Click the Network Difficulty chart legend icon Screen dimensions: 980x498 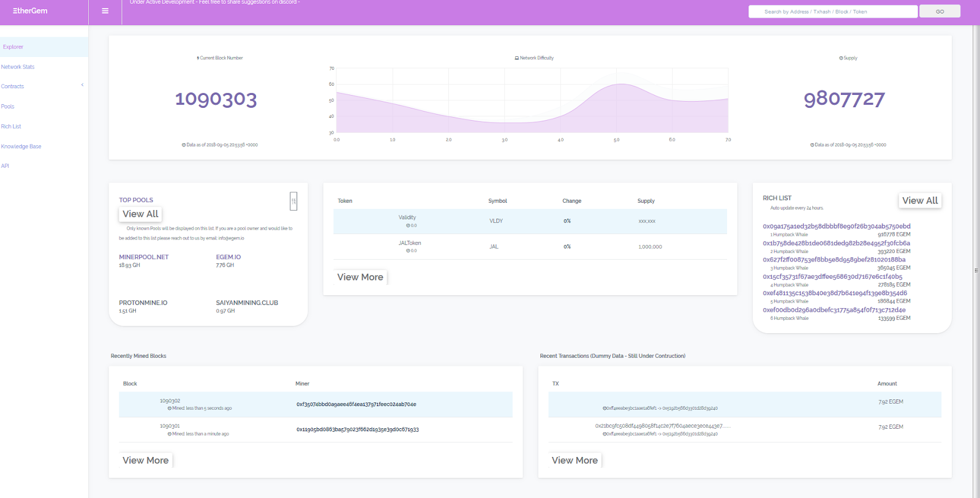point(517,58)
